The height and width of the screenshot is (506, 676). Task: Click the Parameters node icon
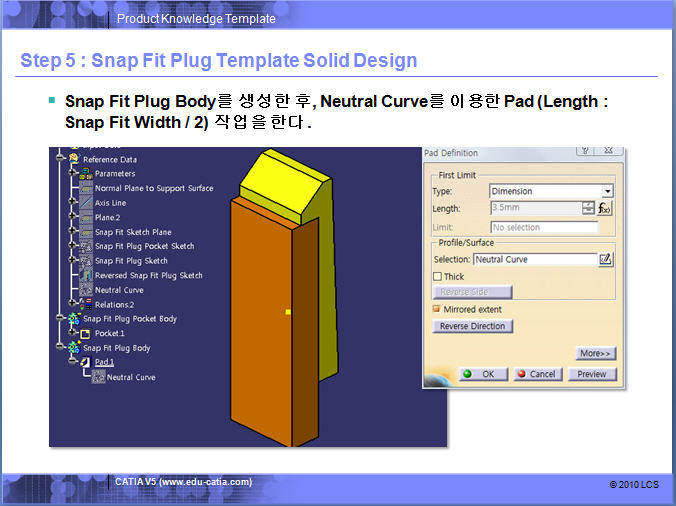coord(86,174)
